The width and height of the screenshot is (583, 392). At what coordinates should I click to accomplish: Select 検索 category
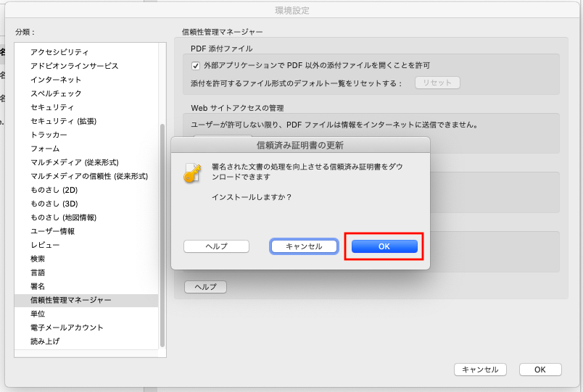coord(86,259)
